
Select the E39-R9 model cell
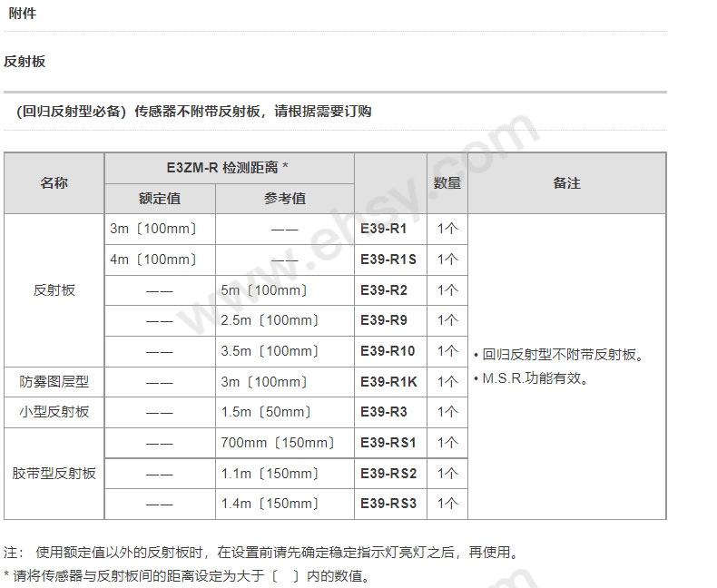coord(390,321)
